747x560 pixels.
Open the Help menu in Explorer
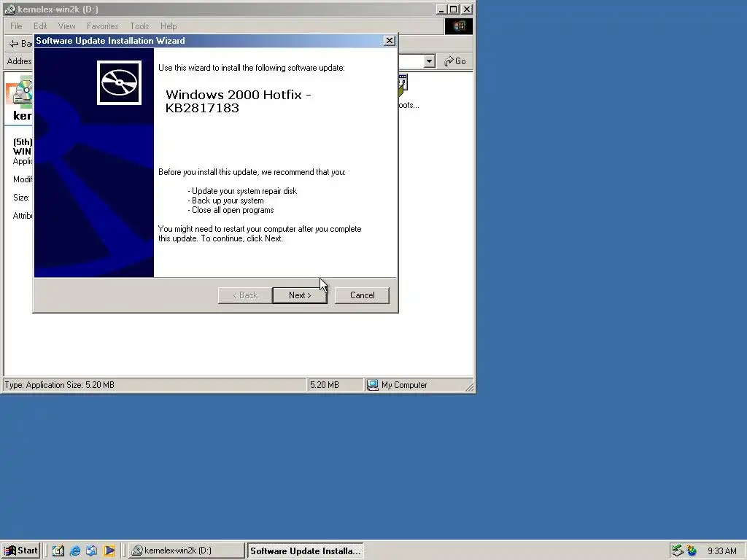(x=169, y=26)
